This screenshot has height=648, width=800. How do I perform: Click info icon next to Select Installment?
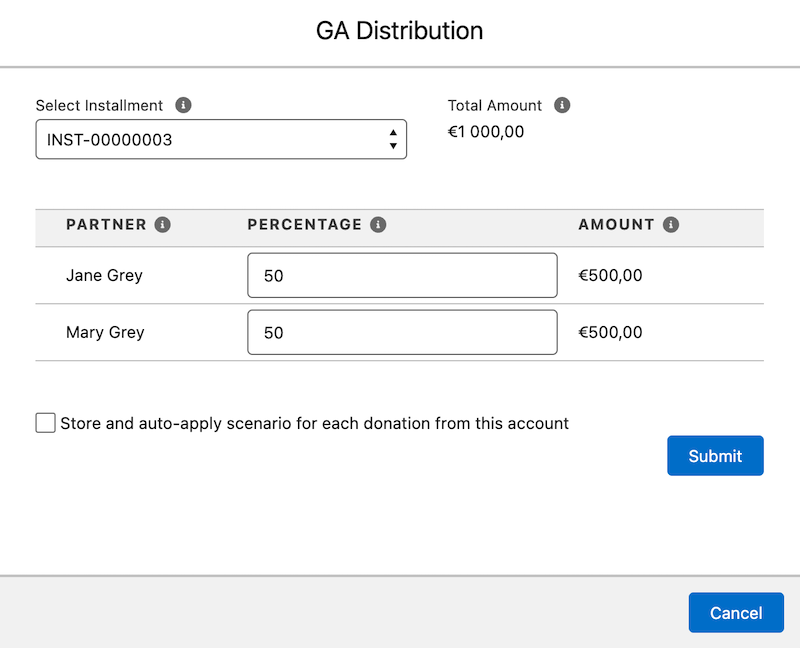tap(183, 105)
